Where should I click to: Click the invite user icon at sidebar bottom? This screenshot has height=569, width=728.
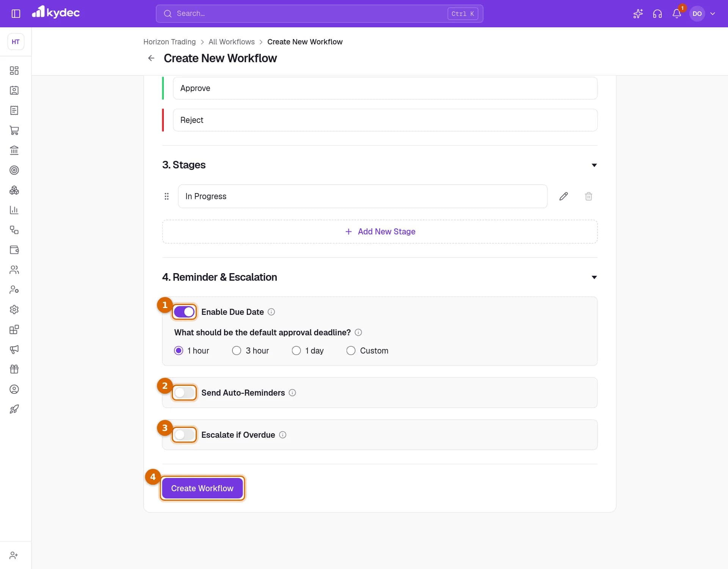pyautogui.click(x=14, y=555)
